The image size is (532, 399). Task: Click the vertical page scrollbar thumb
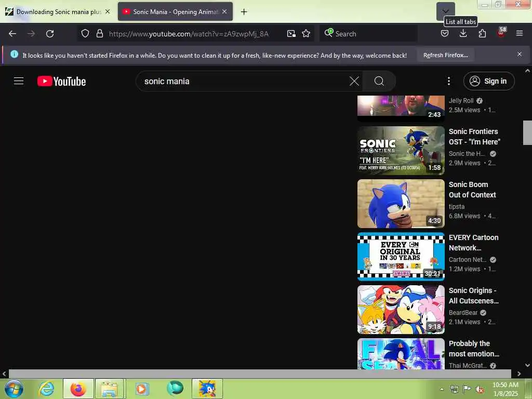(x=527, y=132)
